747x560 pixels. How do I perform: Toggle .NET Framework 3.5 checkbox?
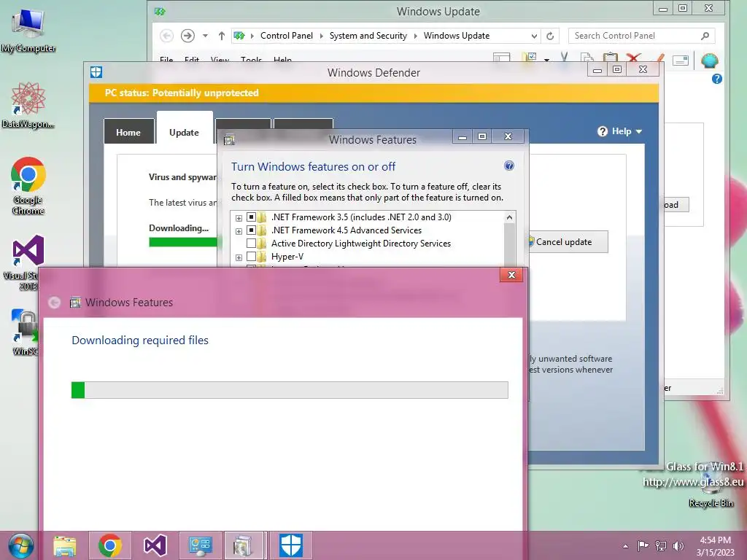(251, 217)
